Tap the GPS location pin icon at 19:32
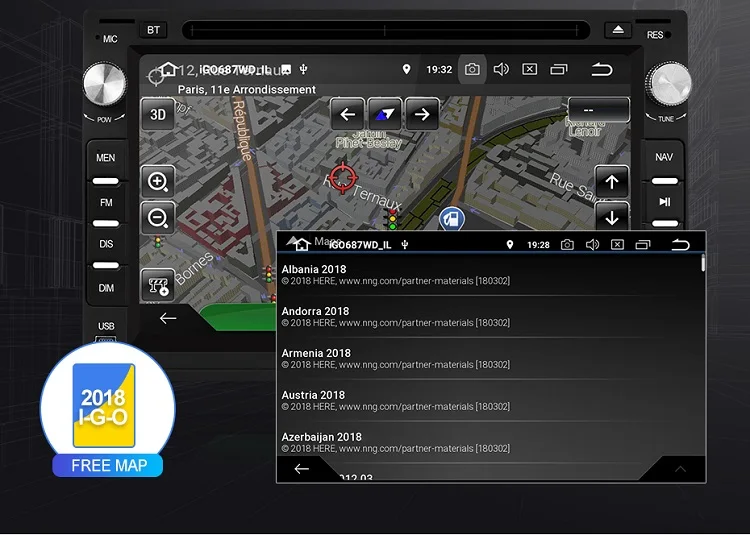The width and height of the screenshot is (750, 535). [x=406, y=69]
